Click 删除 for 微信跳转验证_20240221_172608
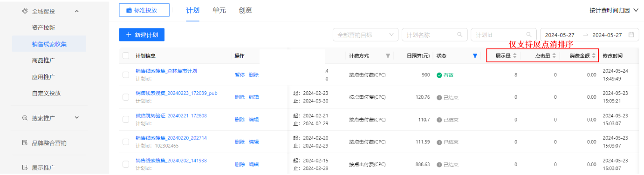The width and height of the screenshot is (644, 175). (240, 120)
